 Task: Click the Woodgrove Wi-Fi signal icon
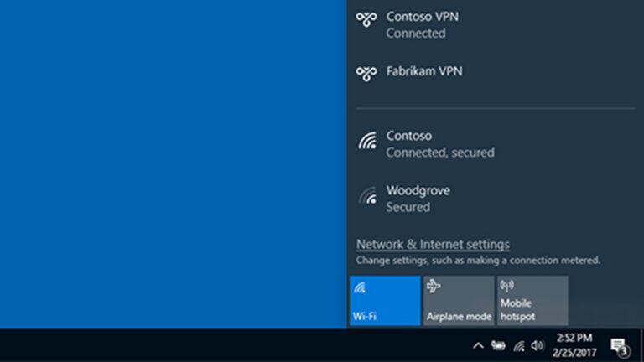coord(367,195)
